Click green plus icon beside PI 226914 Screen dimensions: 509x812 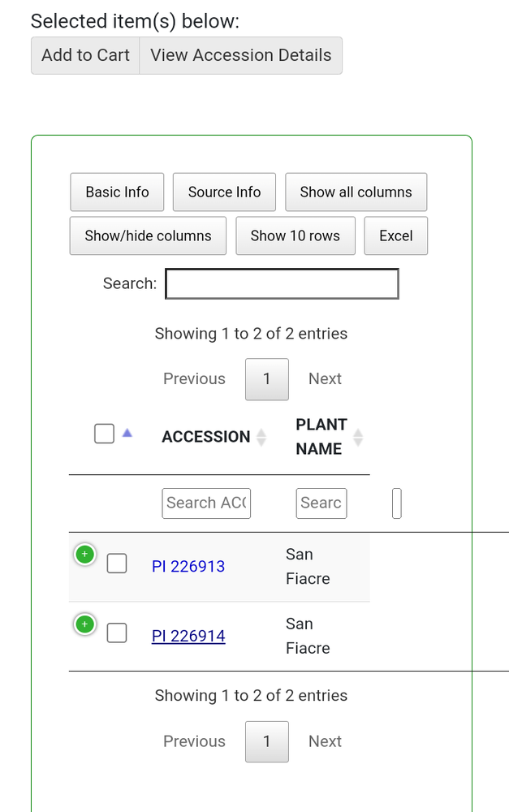click(x=84, y=624)
